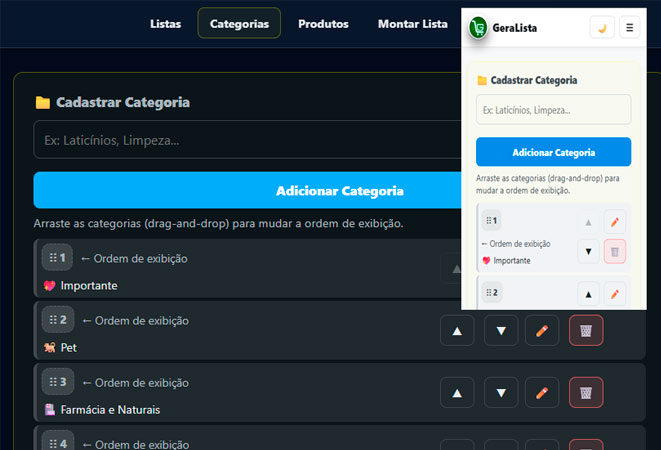Toggle dark mode moon button in mobile preview

(602, 27)
